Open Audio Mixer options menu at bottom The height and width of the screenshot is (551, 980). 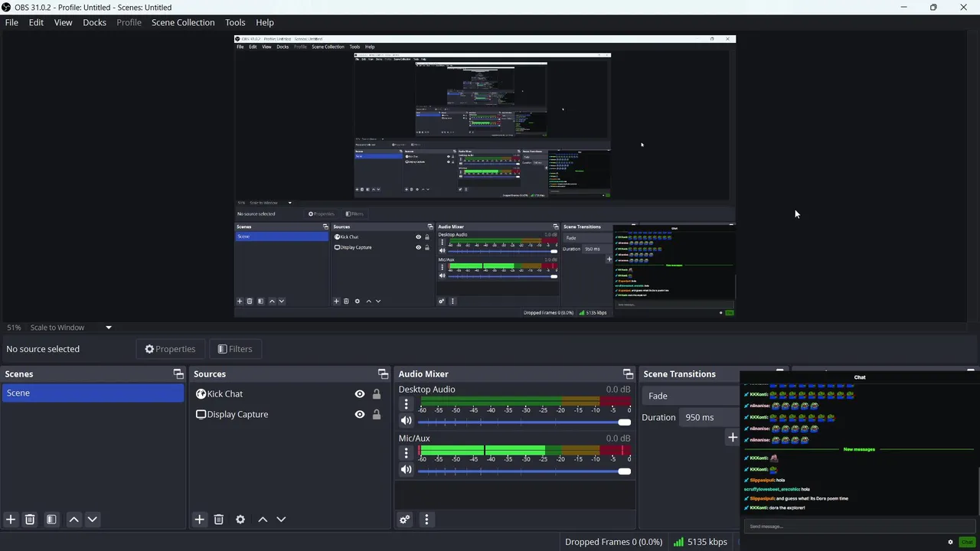[x=426, y=520]
